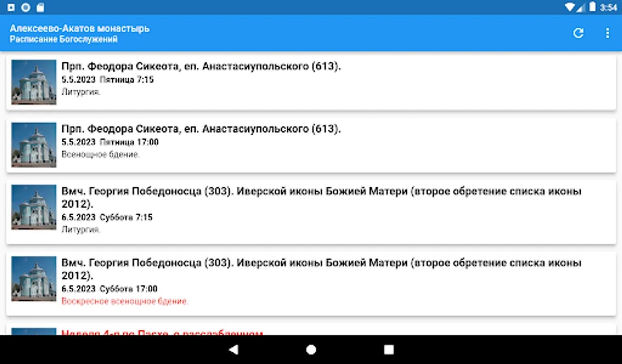Select the date line '6.5.2023 Суббота 17:00'
The height and width of the screenshot is (364, 622).
click(109, 289)
